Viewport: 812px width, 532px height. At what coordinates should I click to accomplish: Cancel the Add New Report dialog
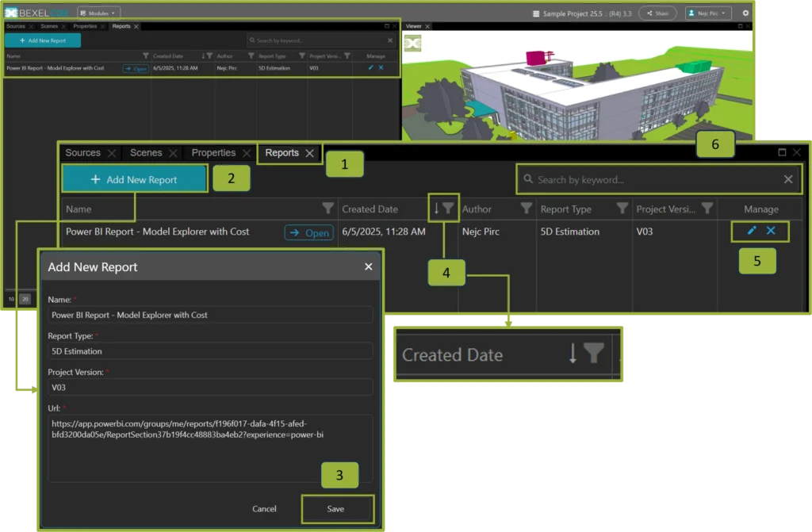264,509
